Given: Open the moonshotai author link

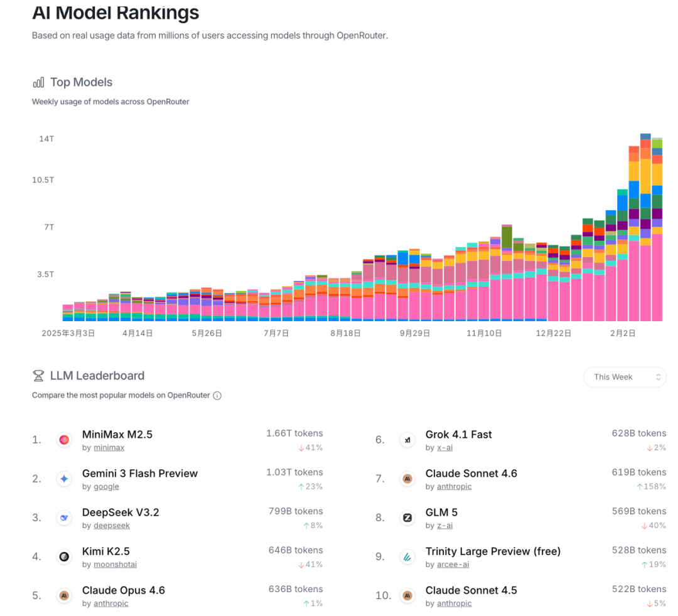Looking at the screenshot, I should click(x=115, y=565).
